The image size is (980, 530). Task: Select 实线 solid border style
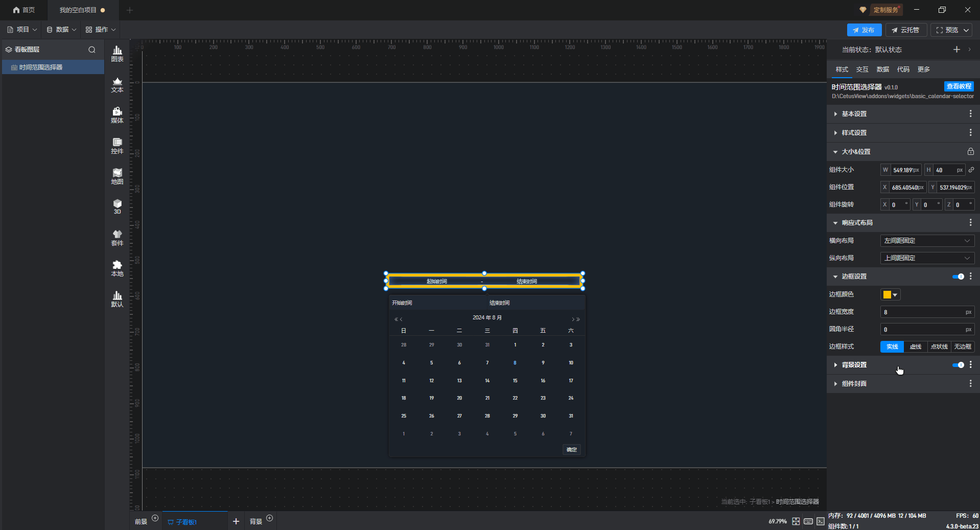[x=892, y=347]
